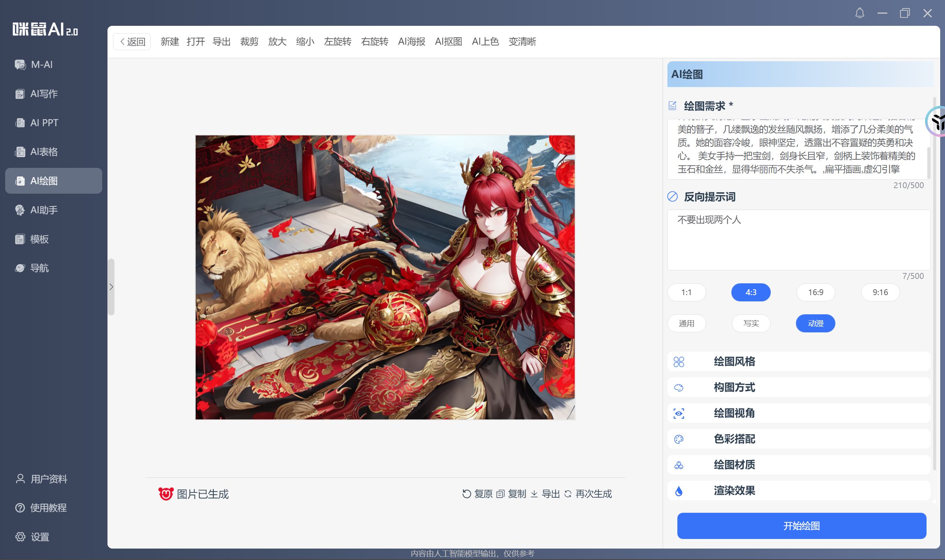The width and height of the screenshot is (945, 560).
Task: Open the 设置 settings gear
Action: click(x=20, y=537)
